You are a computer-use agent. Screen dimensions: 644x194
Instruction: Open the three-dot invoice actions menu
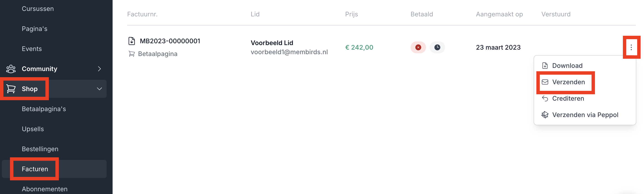(631, 47)
